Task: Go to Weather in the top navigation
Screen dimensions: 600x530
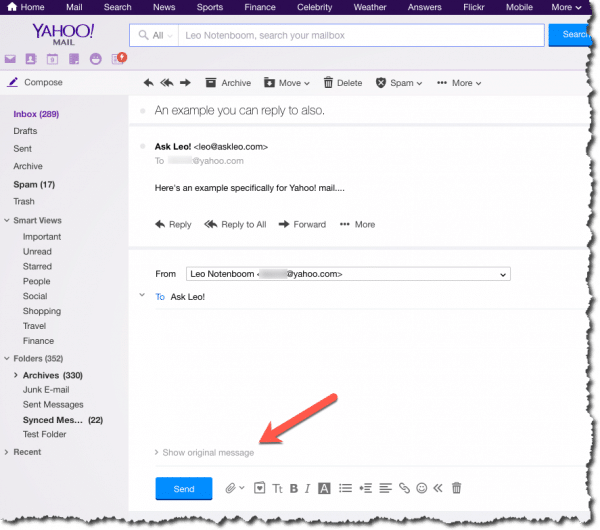Action: [370, 7]
